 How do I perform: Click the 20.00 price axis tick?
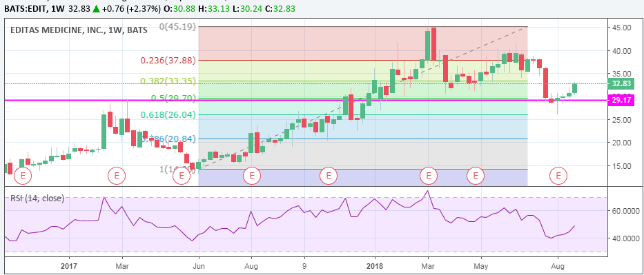(x=621, y=143)
